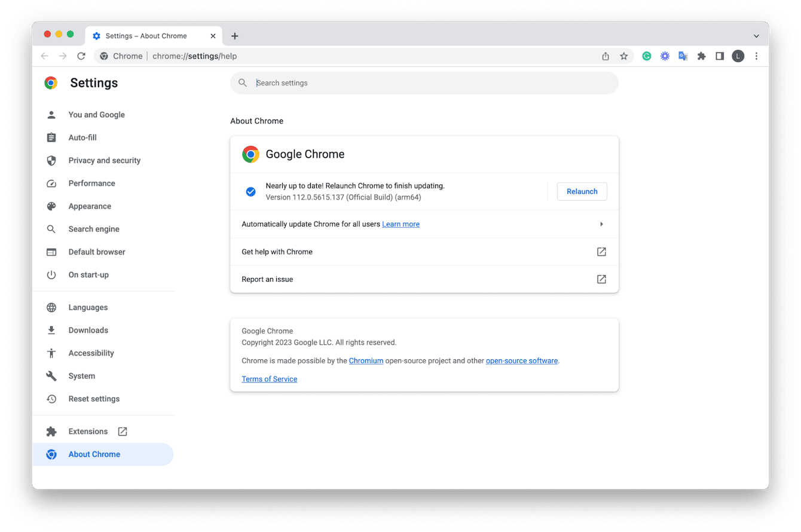801x532 pixels.
Task: Open the Chromium project link
Action: [366, 360]
